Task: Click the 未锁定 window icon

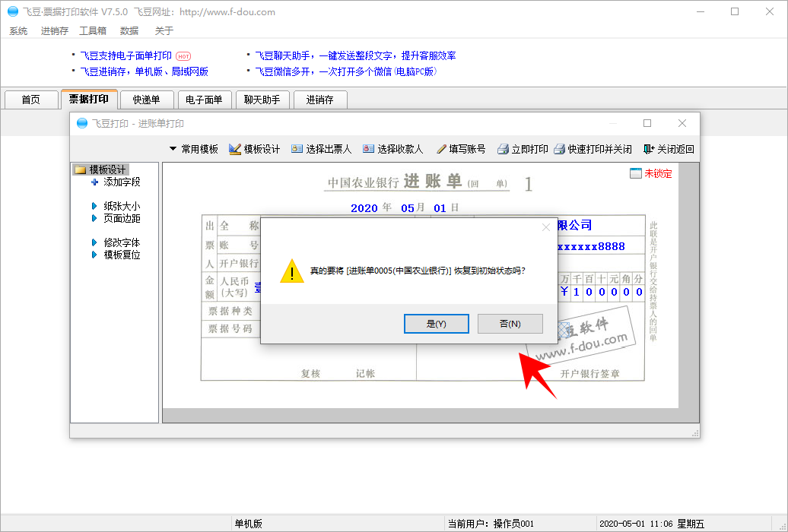Action: pos(636,173)
